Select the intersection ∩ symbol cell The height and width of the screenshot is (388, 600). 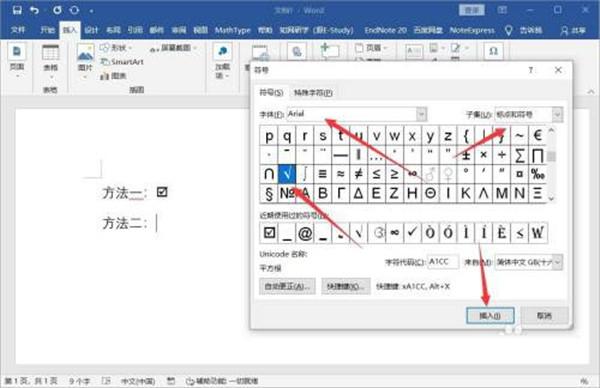[269, 174]
